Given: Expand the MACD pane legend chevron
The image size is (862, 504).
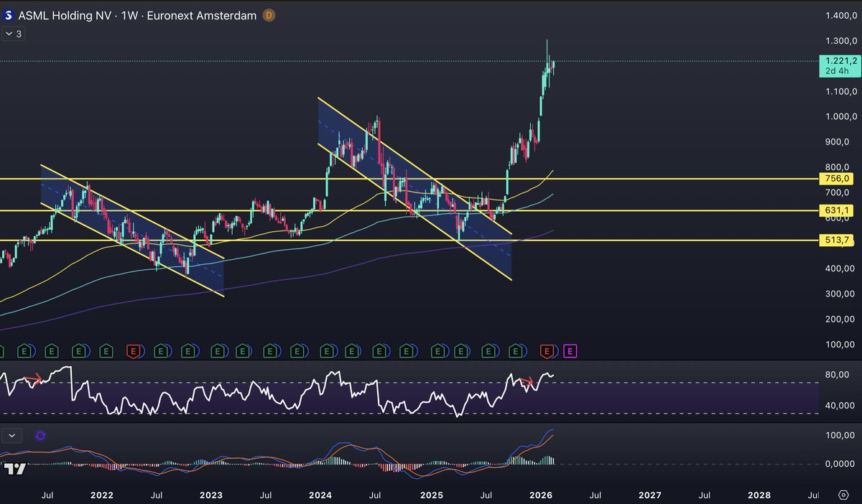Looking at the screenshot, I should pyautogui.click(x=12, y=435).
